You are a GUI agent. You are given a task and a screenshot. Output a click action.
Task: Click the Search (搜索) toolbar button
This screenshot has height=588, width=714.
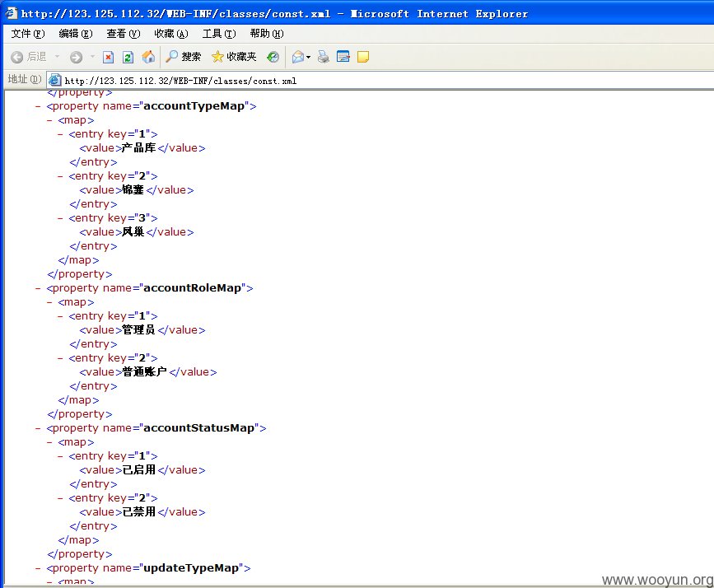[183, 57]
